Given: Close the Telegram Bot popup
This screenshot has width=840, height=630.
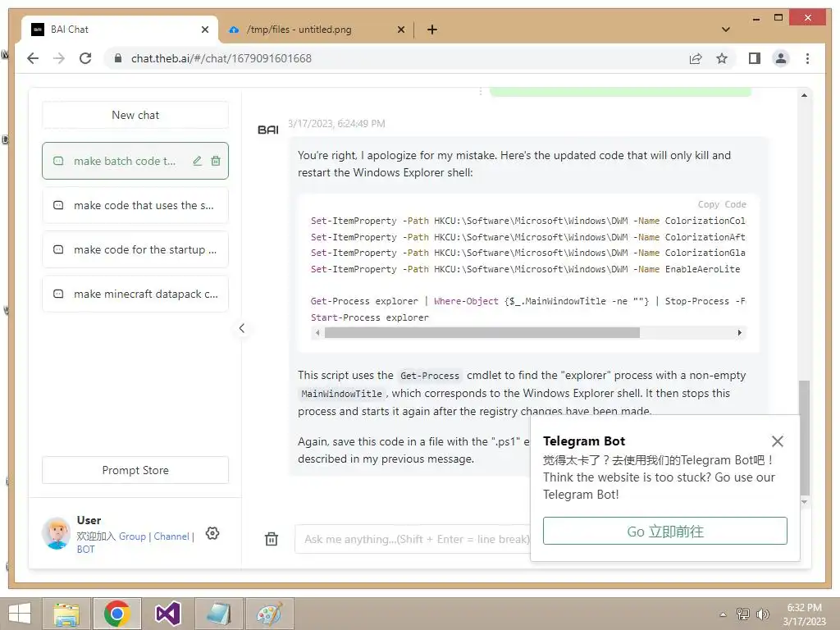Looking at the screenshot, I should (x=778, y=441).
